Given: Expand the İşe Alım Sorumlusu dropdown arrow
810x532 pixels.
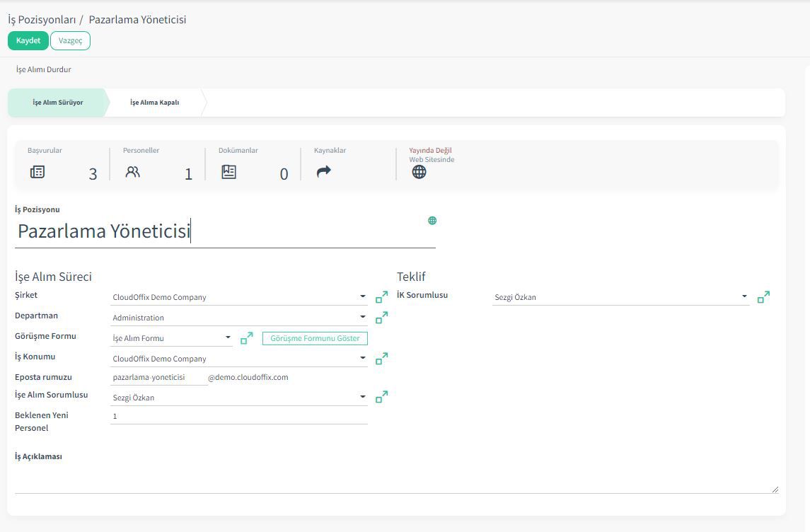Looking at the screenshot, I should click(x=363, y=397).
